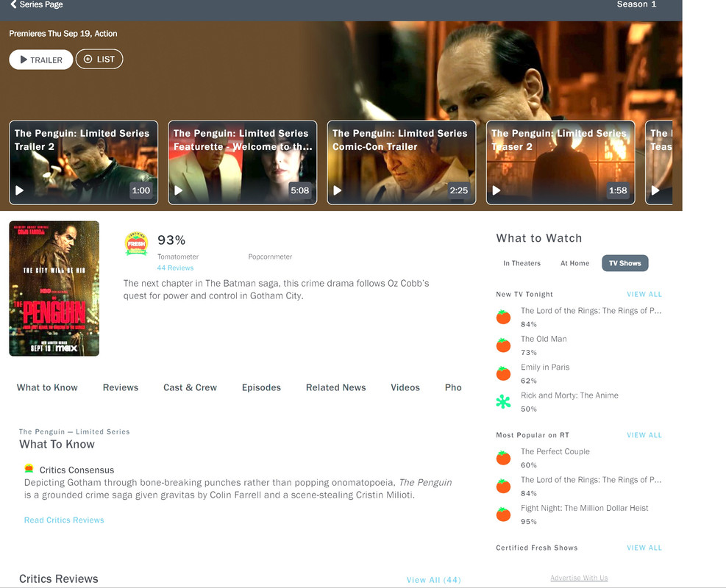Screen dimensions: 726x588
Task: Play icon on Featurette Welcome video card
Action: [178, 190]
